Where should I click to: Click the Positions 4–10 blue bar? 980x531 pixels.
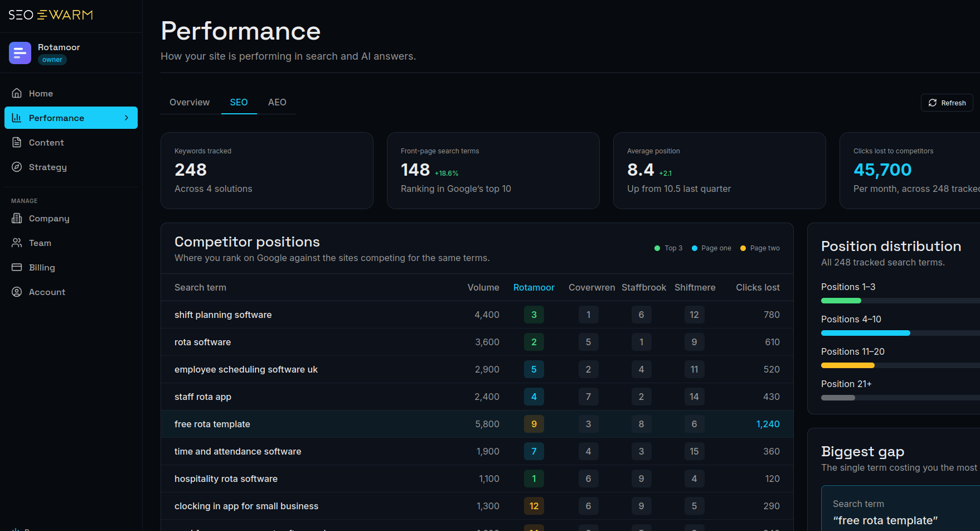tap(866, 333)
